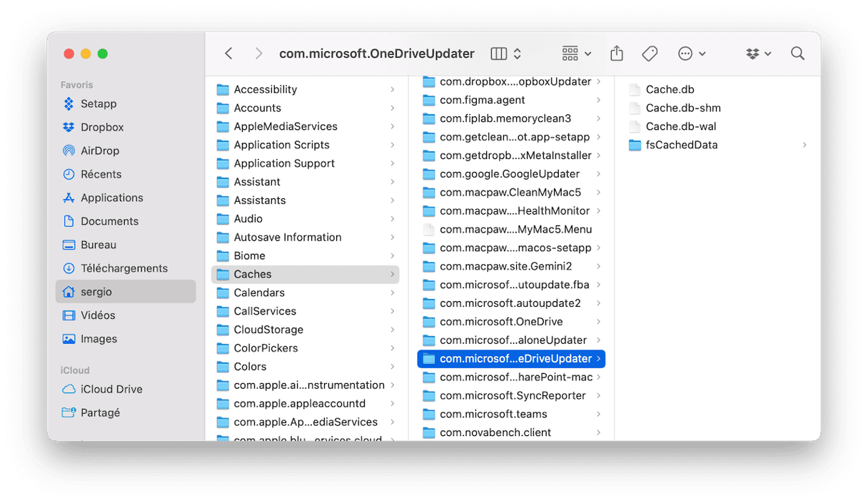Open the more actions ellipsis menu
This screenshot has height=503, width=868.
tap(691, 54)
